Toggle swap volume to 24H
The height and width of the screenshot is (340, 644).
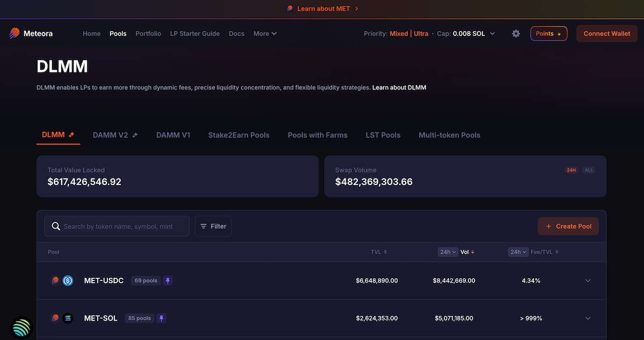click(x=571, y=170)
